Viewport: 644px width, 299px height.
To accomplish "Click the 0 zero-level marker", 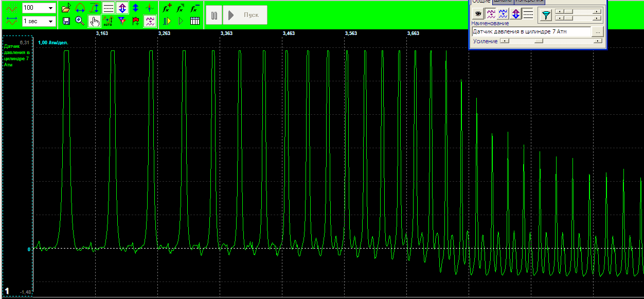I will pyautogui.click(x=29, y=250).
